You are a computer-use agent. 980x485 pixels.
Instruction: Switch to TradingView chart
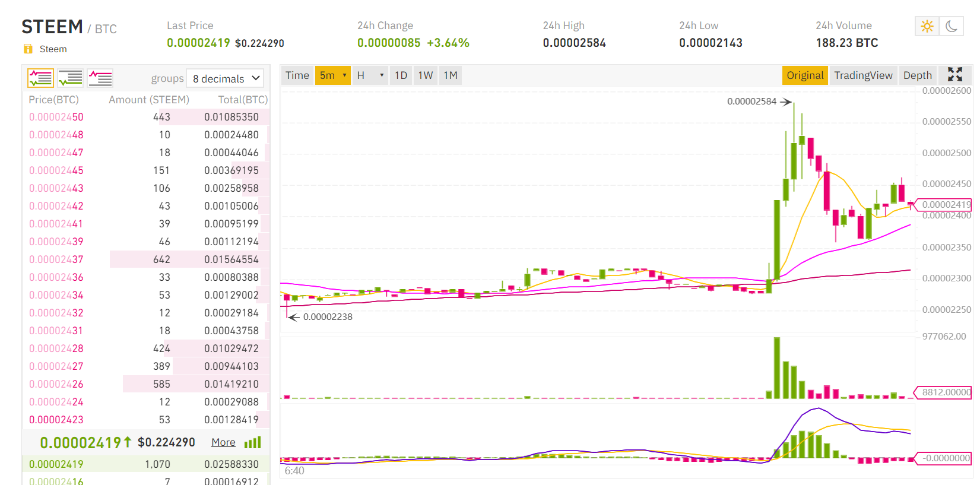click(x=863, y=75)
